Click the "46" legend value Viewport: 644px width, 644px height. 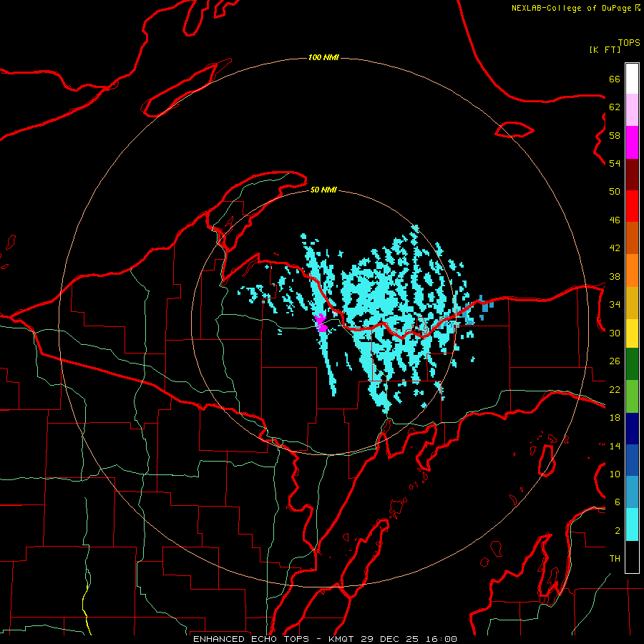615,220
